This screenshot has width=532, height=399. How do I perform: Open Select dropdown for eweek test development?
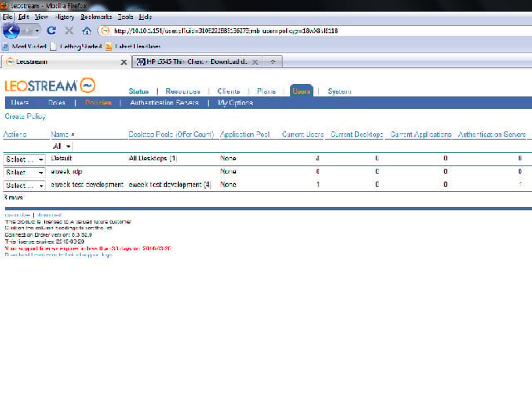tap(24, 185)
